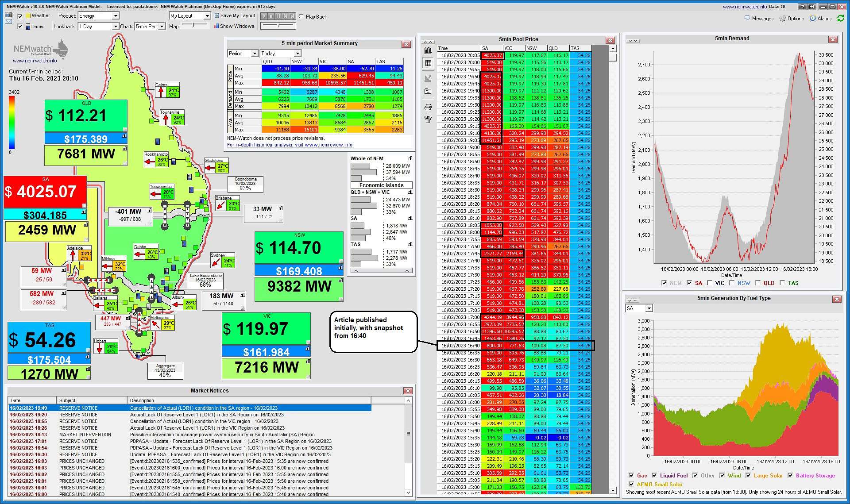Uncheck SA in 5min Demand legend

tap(689, 283)
